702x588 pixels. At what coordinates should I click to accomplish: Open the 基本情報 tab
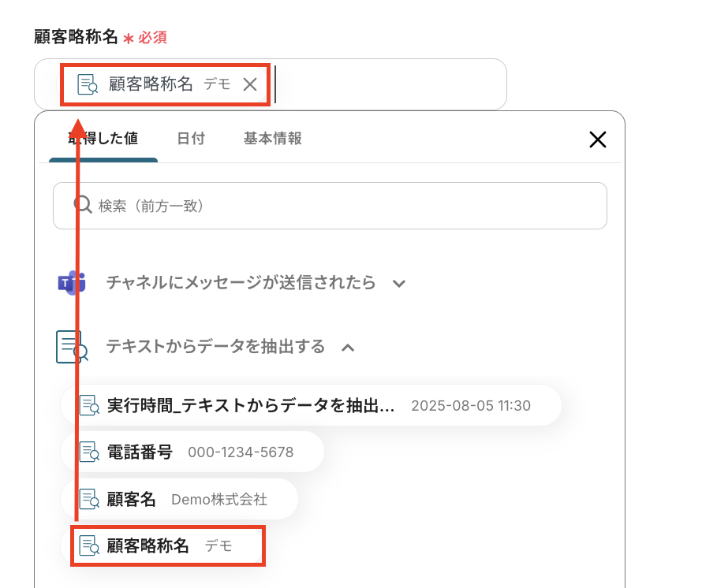(273, 139)
